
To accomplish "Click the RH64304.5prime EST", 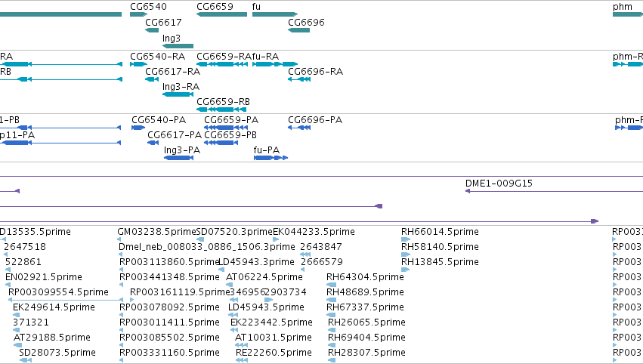I will (x=332, y=285).
